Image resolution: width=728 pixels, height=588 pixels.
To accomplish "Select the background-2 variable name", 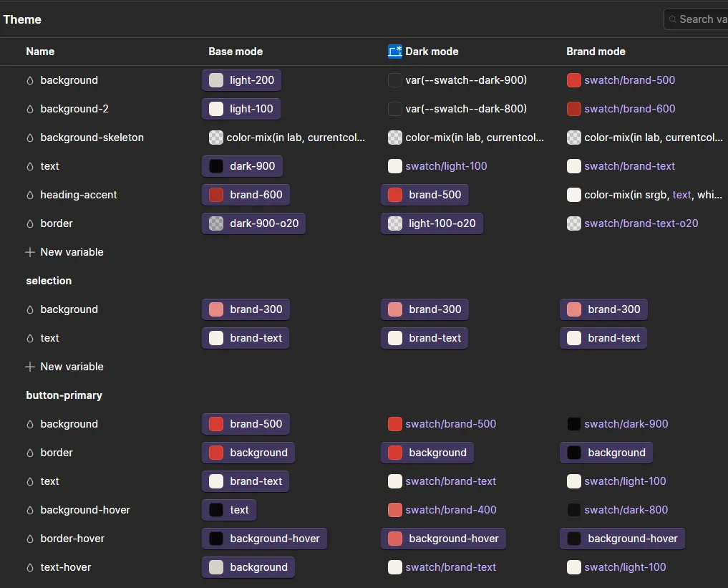I will (x=74, y=109).
